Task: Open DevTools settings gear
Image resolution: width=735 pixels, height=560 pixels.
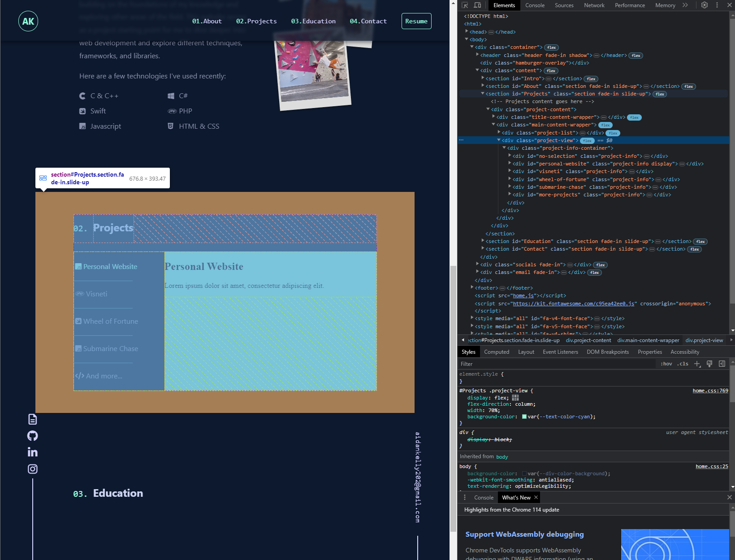Action: click(705, 5)
